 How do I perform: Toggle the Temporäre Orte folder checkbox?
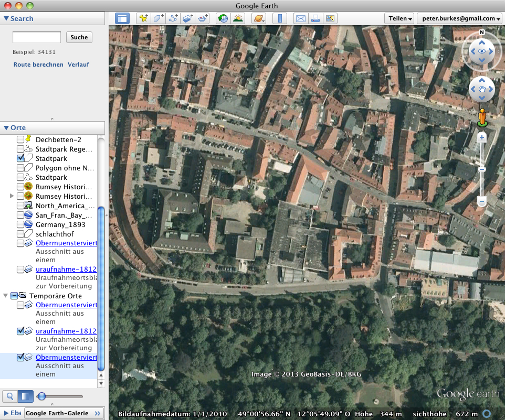(x=14, y=296)
